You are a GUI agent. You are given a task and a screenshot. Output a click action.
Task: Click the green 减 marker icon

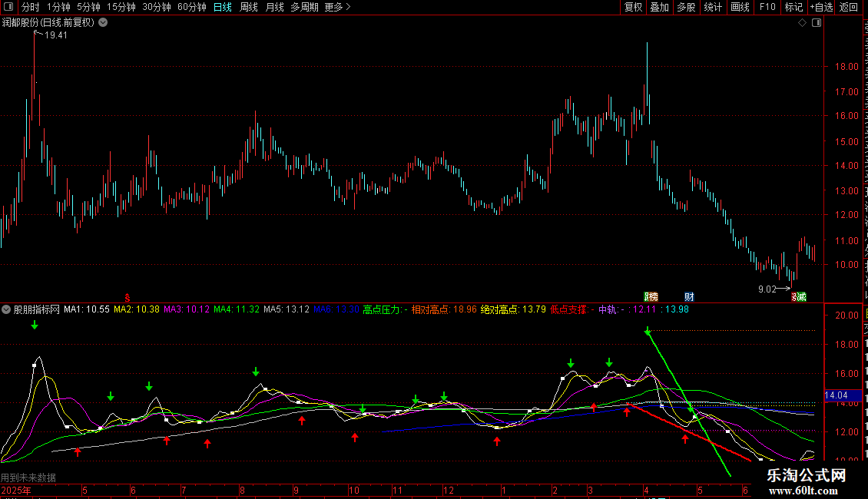coord(802,297)
